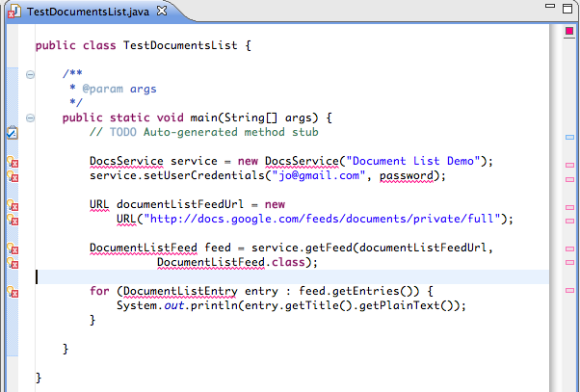
Task: Click the Java file icon on the editor tab
Action: 15,10
